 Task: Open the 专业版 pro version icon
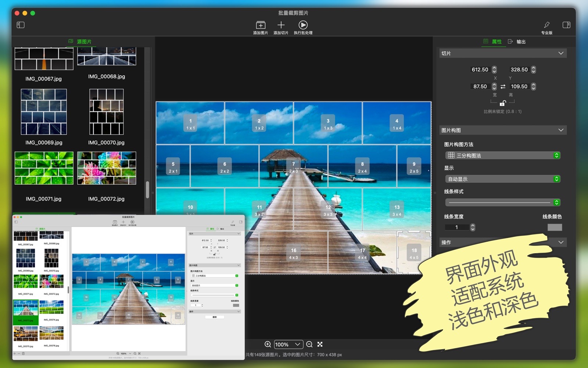[x=546, y=25]
